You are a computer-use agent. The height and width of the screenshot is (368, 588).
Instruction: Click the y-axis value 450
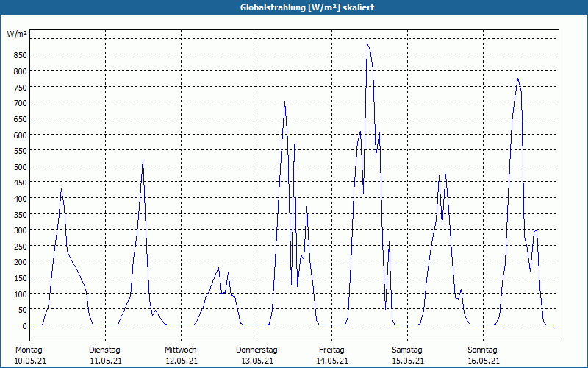(x=20, y=183)
